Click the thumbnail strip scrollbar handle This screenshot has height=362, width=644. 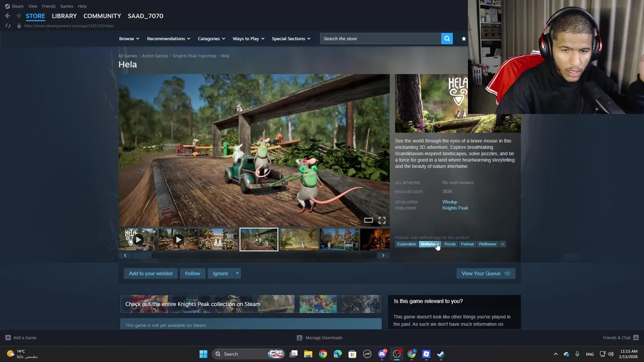(x=141, y=255)
